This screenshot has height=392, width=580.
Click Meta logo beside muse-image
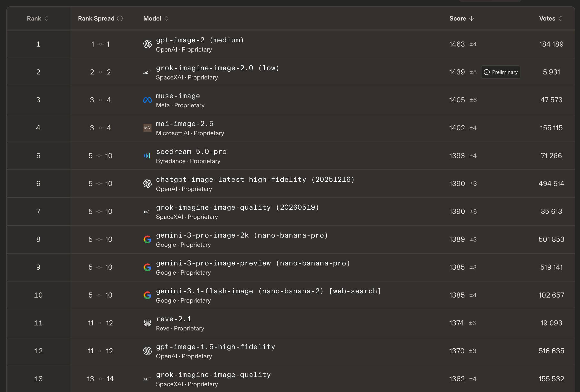click(x=148, y=100)
